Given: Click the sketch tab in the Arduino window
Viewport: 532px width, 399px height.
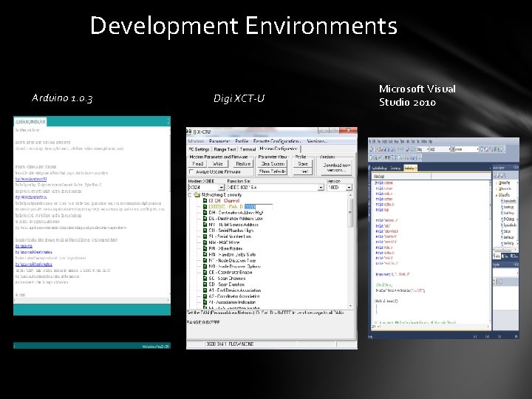Looking at the screenshot, I should tap(30, 121).
